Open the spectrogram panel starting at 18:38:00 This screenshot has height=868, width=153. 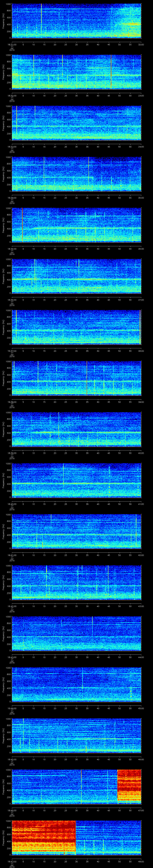tap(77, 378)
